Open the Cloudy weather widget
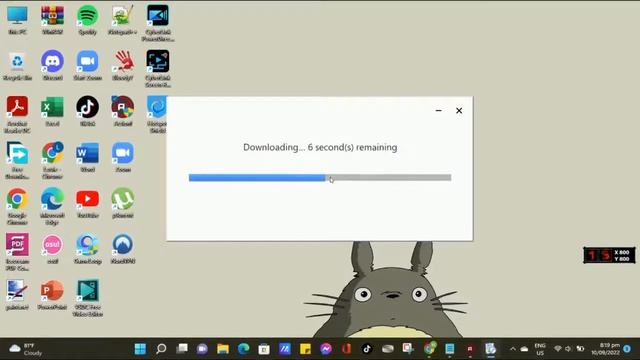This screenshot has width=640, height=360. coord(26,349)
